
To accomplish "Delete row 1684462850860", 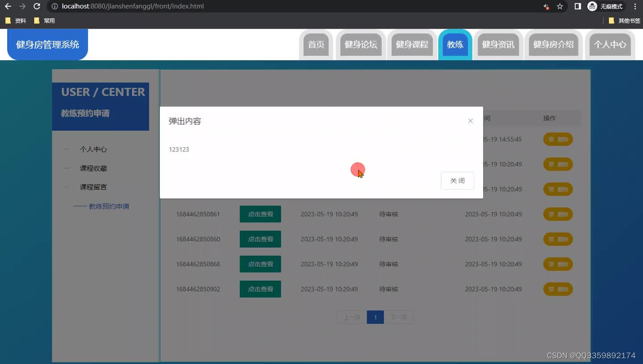I will (x=558, y=239).
